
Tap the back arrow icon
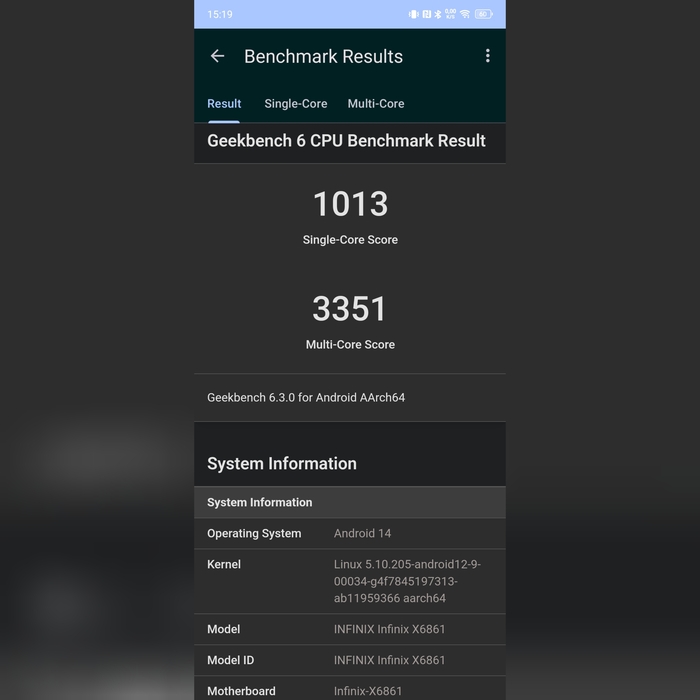[217, 56]
